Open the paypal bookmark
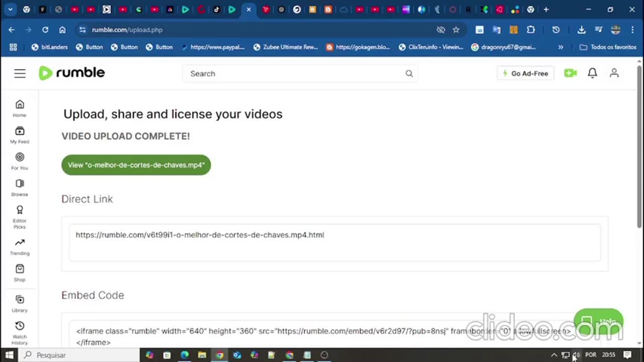Image resolution: width=644 pixels, height=362 pixels. [213, 47]
